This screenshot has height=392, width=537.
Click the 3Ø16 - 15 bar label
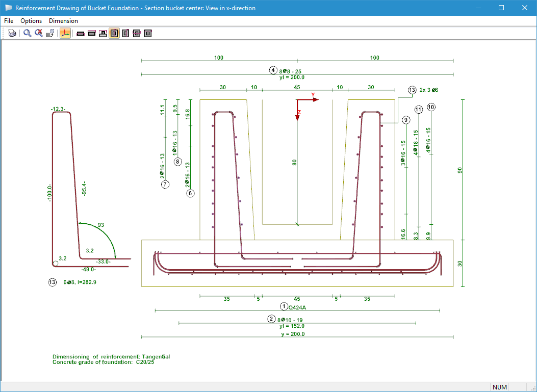point(403,153)
